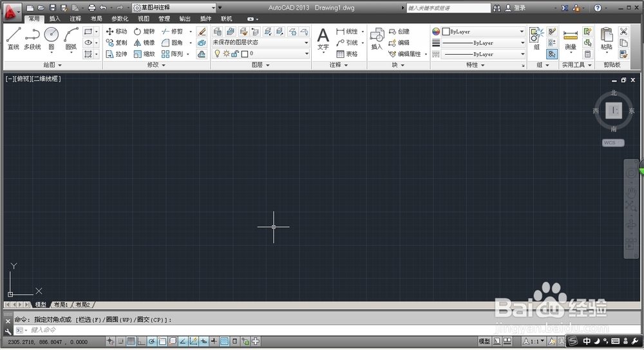Screen dimensions: 644x350
Task: Click the 编辑属性 (Edit Attributes) tool
Action: pyautogui.click(x=405, y=54)
